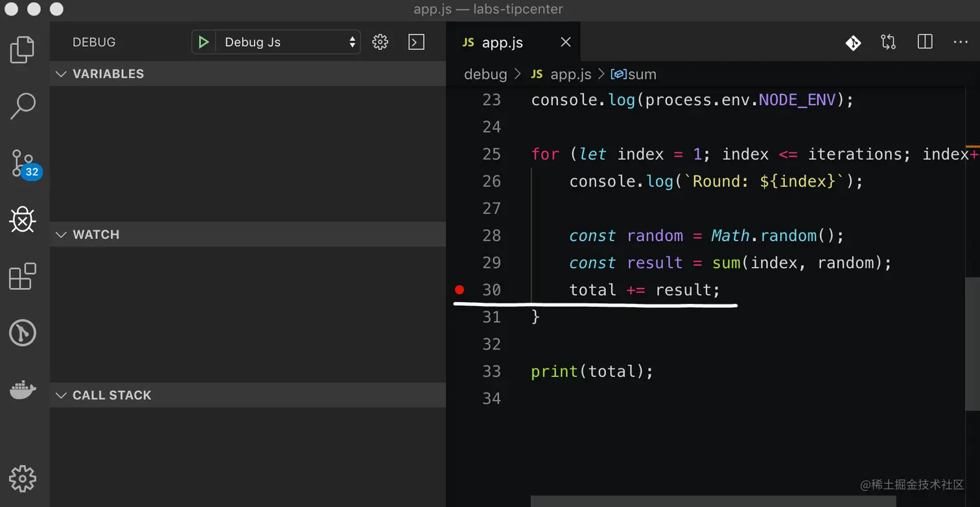The width and height of the screenshot is (980, 507).
Task: Click line number 23 in the gutter
Action: pyautogui.click(x=491, y=100)
